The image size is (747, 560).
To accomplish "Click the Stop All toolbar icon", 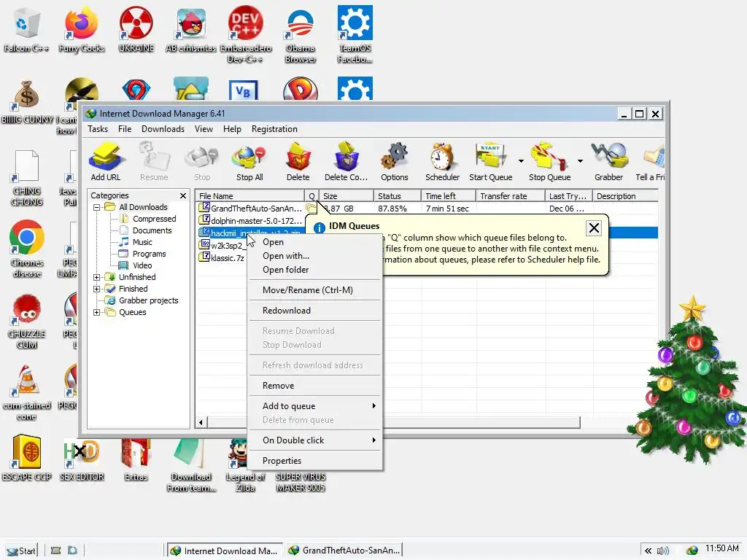I will (x=249, y=162).
